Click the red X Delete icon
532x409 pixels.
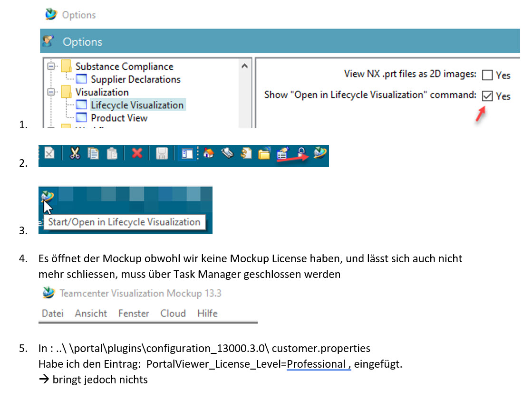tap(137, 153)
